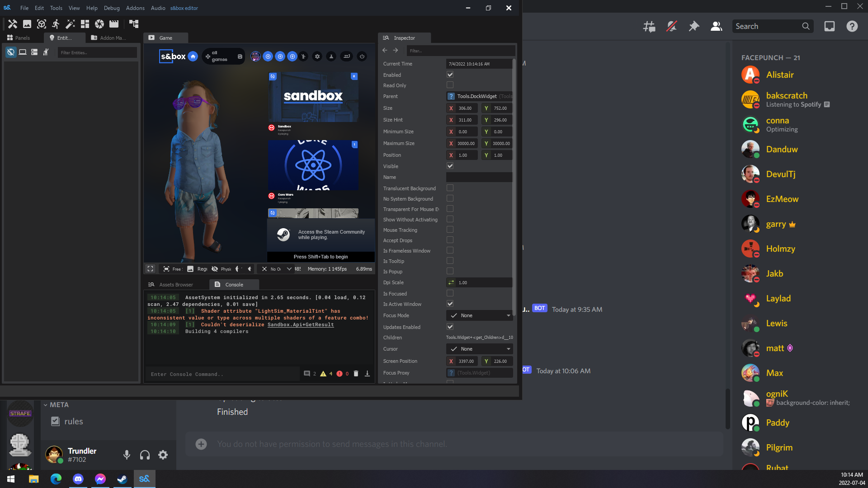The image size is (868, 488).
Task: Switch to the Assets Browser tab
Action: click(x=176, y=285)
